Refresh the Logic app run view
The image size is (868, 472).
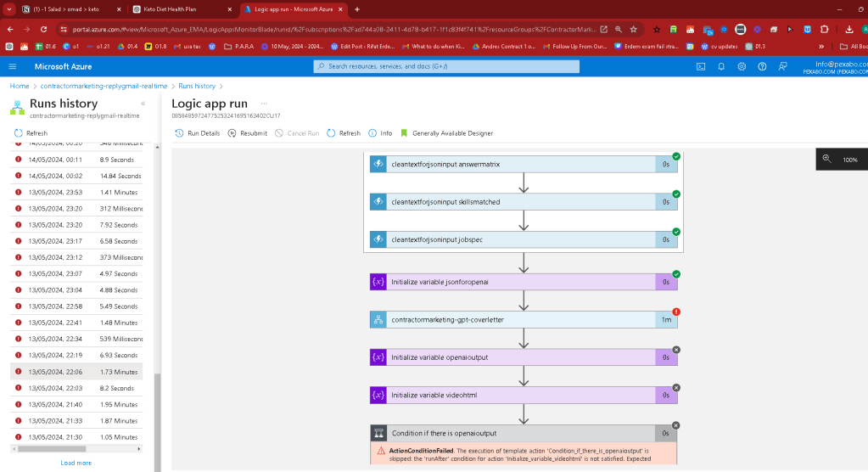pyautogui.click(x=344, y=133)
